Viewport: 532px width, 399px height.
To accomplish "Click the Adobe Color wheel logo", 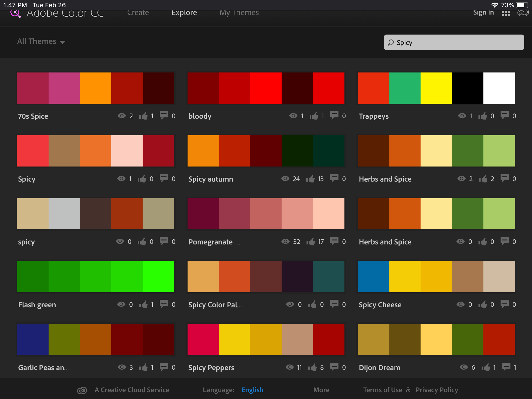I will coord(15,14).
